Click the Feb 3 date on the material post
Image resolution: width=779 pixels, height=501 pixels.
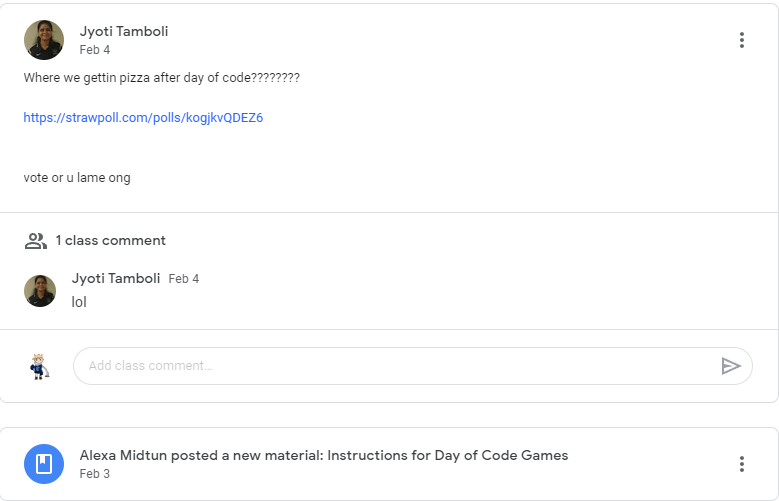click(x=95, y=474)
